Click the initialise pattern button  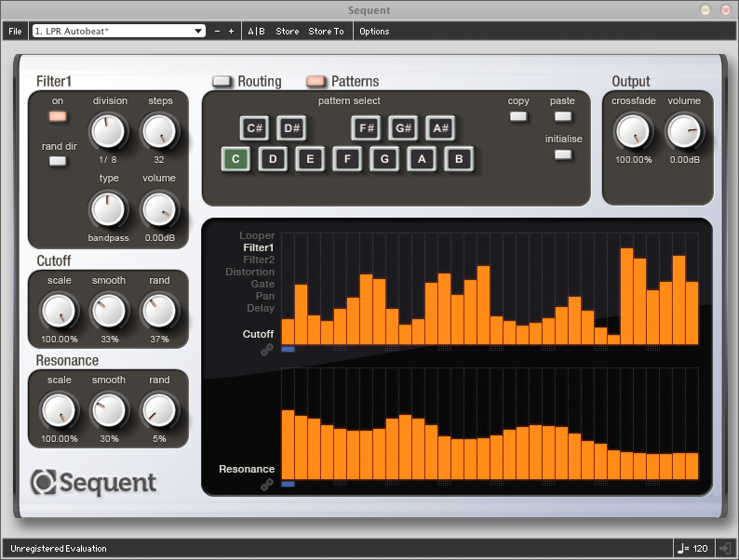pos(563,155)
